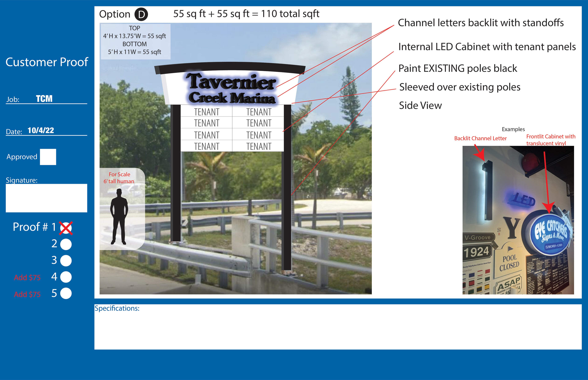588x380 pixels.
Task: Check the Approved box
Action: point(48,157)
